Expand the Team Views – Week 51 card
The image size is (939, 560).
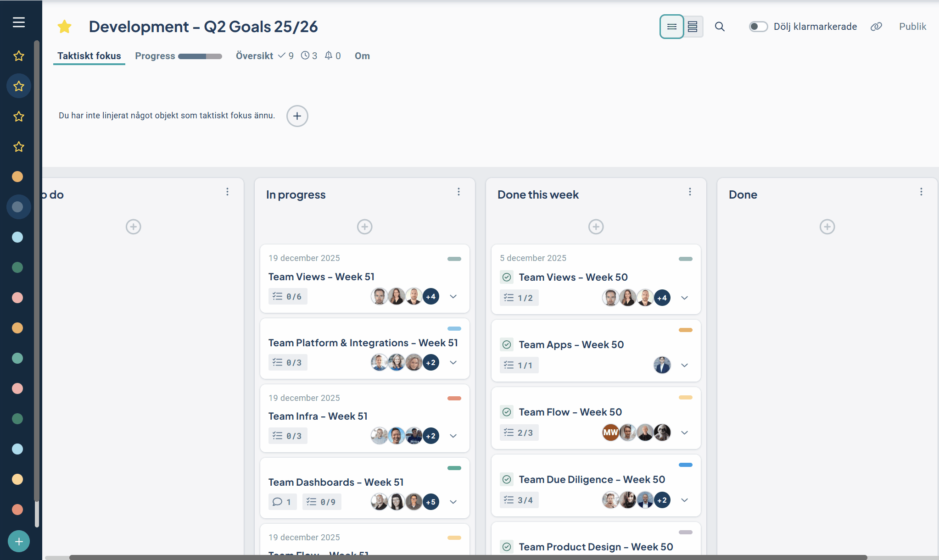pyautogui.click(x=453, y=297)
